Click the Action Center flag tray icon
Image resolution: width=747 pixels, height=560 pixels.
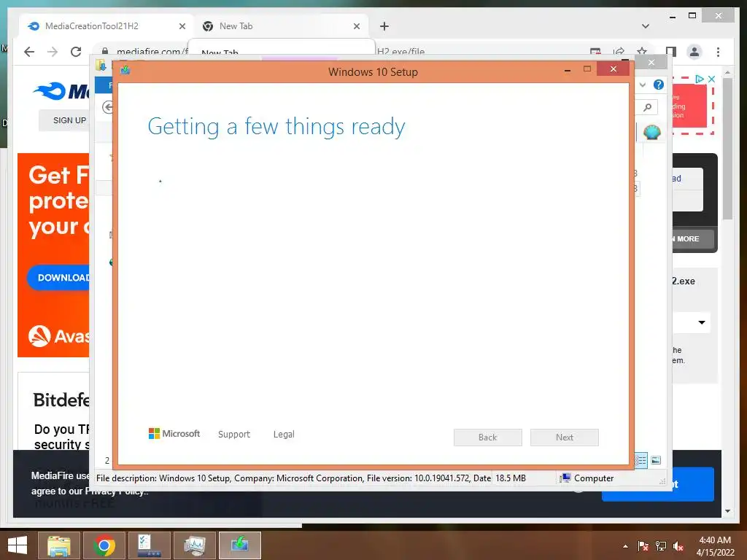point(643,546)
